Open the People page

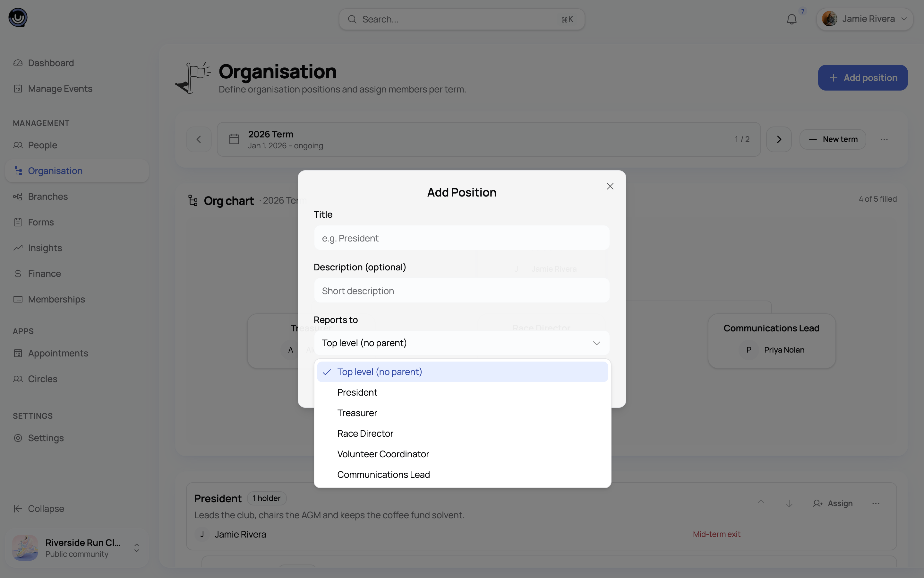click(x=77, y=145)
